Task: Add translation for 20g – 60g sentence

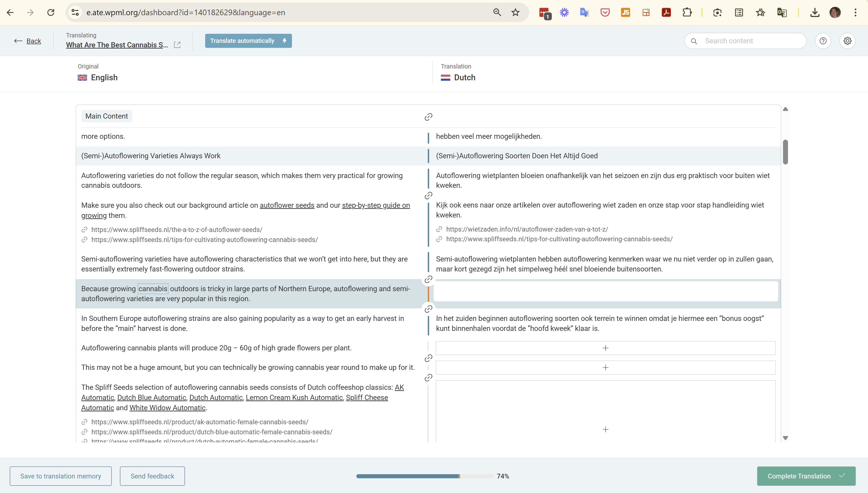Action: [x=605, y=348]
